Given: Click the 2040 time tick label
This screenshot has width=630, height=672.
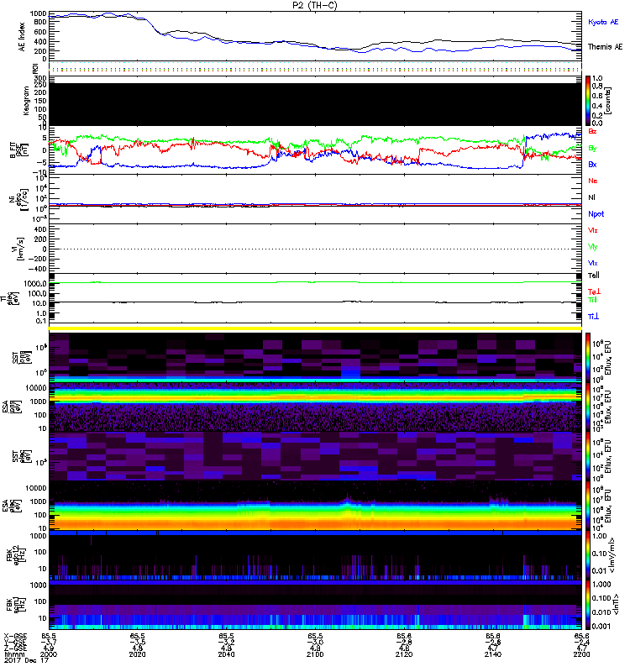Looking at the screenshot, I should coord(226,654).
